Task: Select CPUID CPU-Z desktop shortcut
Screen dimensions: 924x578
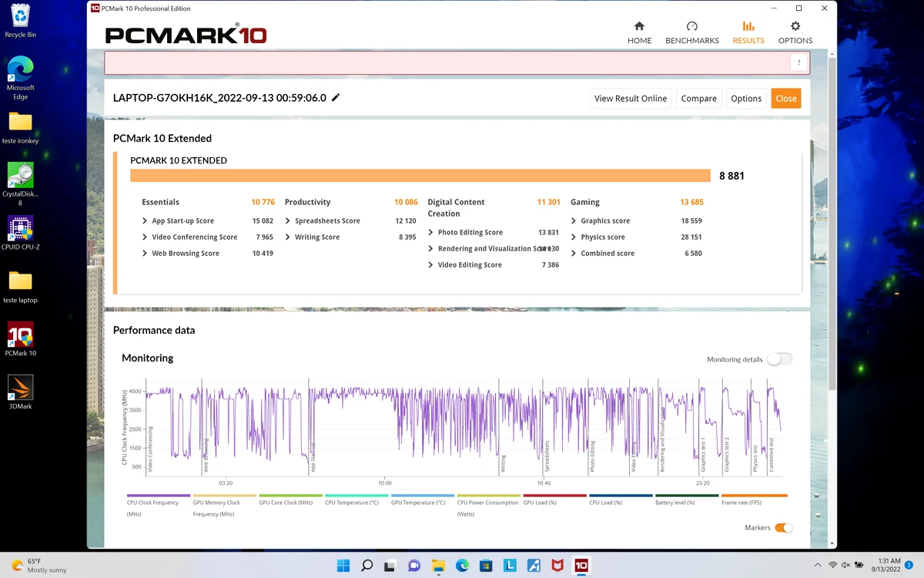Action: (x=21, y=233)
